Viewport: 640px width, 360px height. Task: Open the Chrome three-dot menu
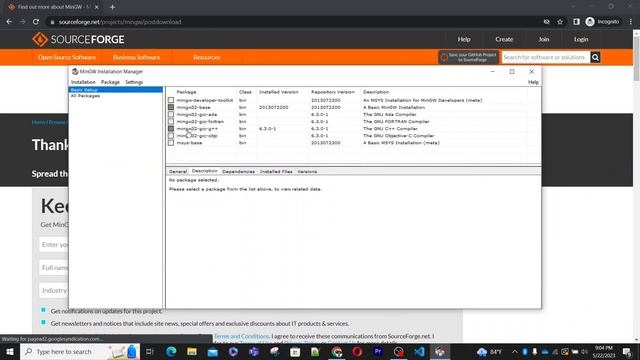tap(631, 22)
